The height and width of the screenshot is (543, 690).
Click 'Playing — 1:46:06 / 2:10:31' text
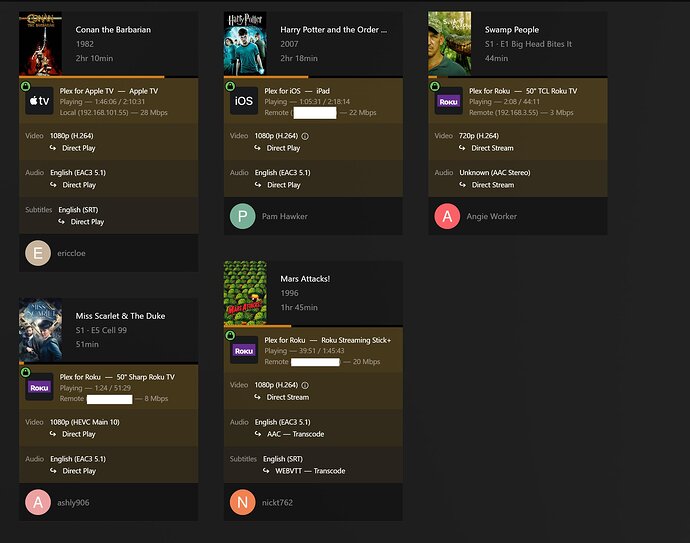pyautogui.click(x=102, y=102)
